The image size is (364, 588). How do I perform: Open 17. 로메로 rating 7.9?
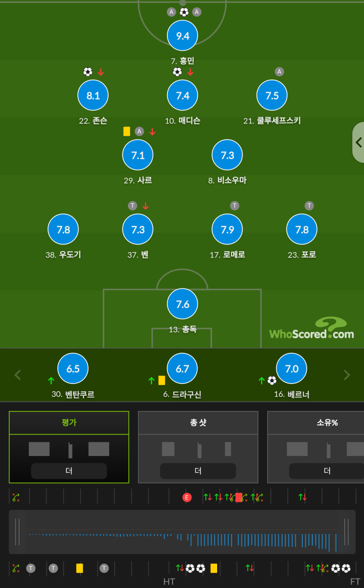[227, 229]
